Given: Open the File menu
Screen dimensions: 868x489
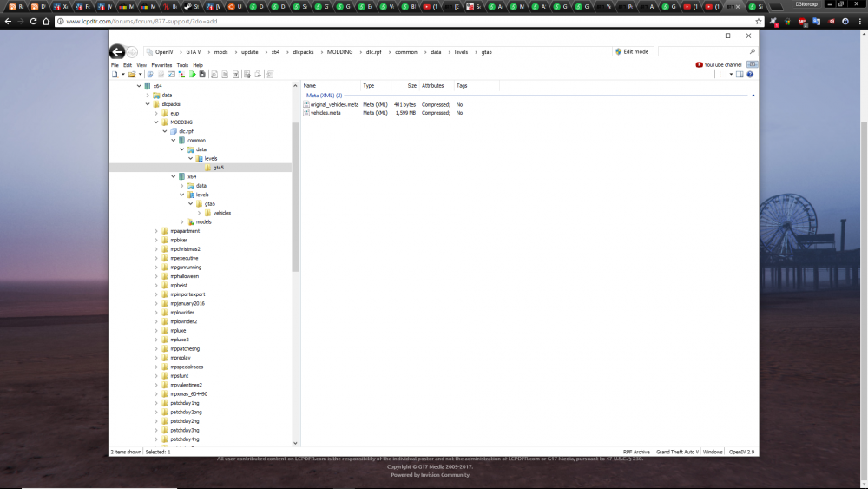Looking at the screenshot, I should 115,65.
